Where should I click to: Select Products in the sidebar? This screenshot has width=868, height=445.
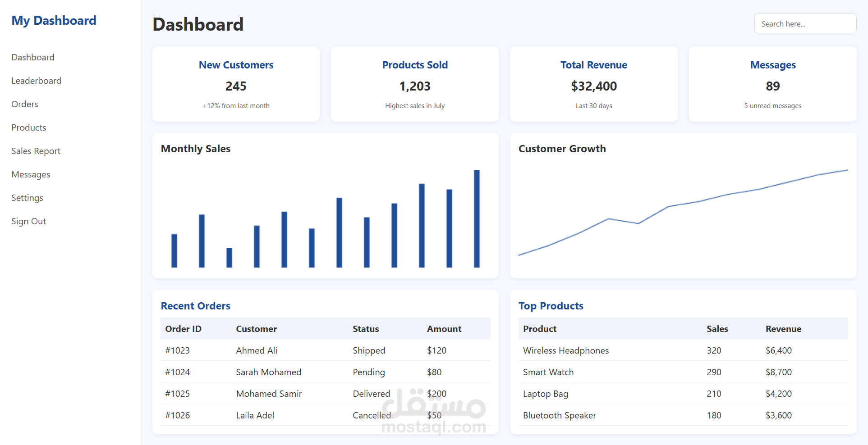(x=29, y=127)
